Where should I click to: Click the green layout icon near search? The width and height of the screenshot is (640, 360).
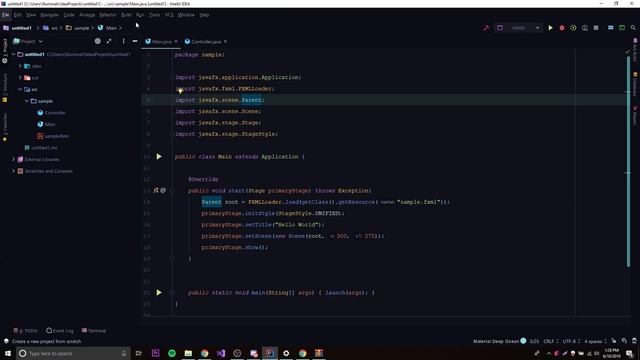[x=622, y=28]
